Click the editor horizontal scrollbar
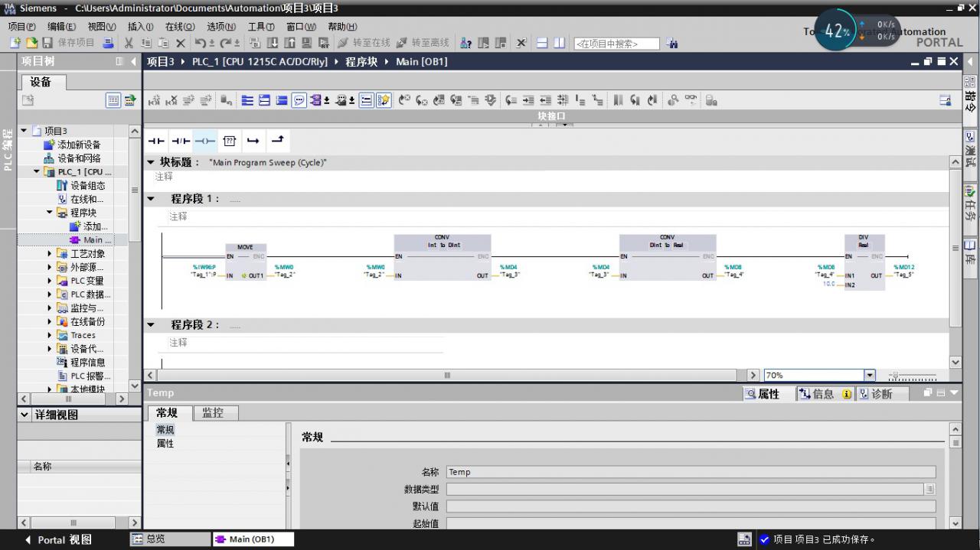 coord(447,375)
